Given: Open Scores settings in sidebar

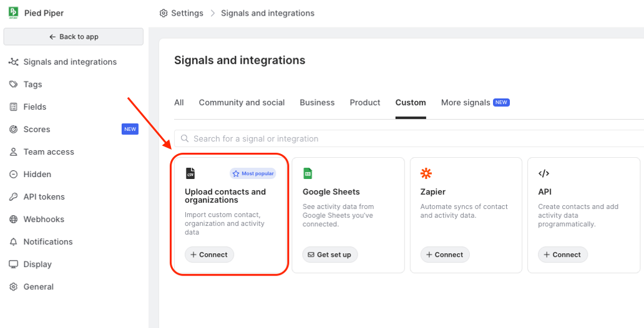Looking at the screenshot, I should [x=37, y=129].
